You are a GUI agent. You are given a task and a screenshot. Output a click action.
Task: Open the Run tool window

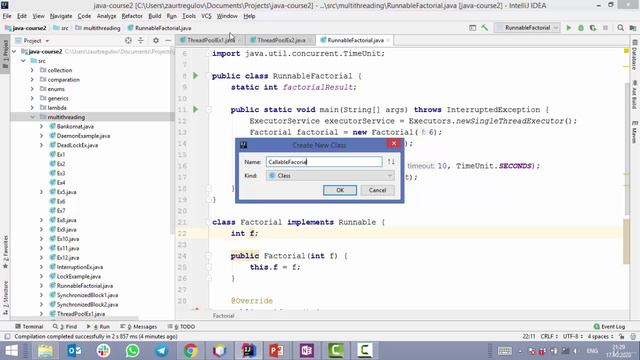point(98,327)
